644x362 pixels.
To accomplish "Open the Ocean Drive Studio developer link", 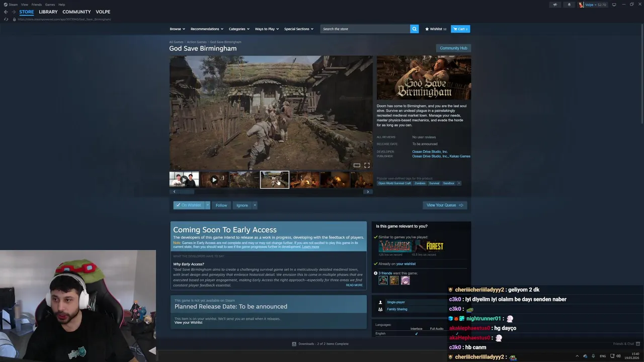I will click(430, 151).
